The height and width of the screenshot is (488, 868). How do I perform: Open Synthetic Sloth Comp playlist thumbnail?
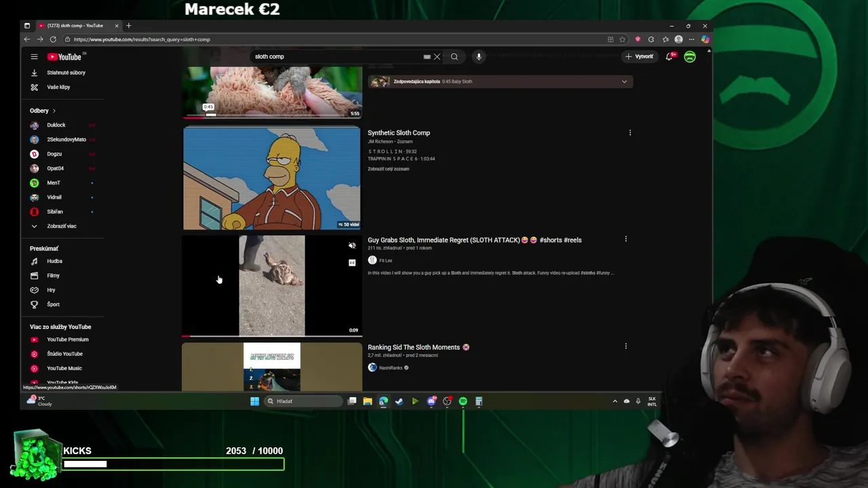point(271,178)
